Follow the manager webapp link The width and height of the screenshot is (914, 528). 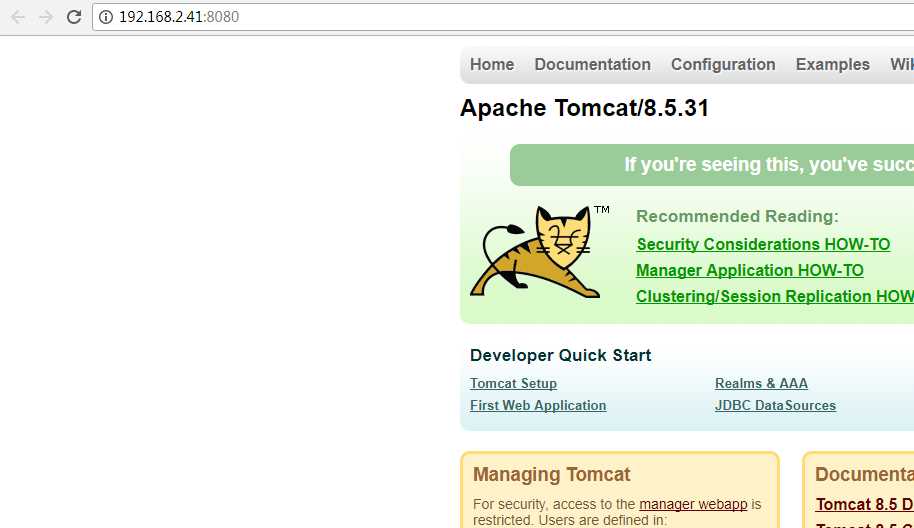[693, 504]
